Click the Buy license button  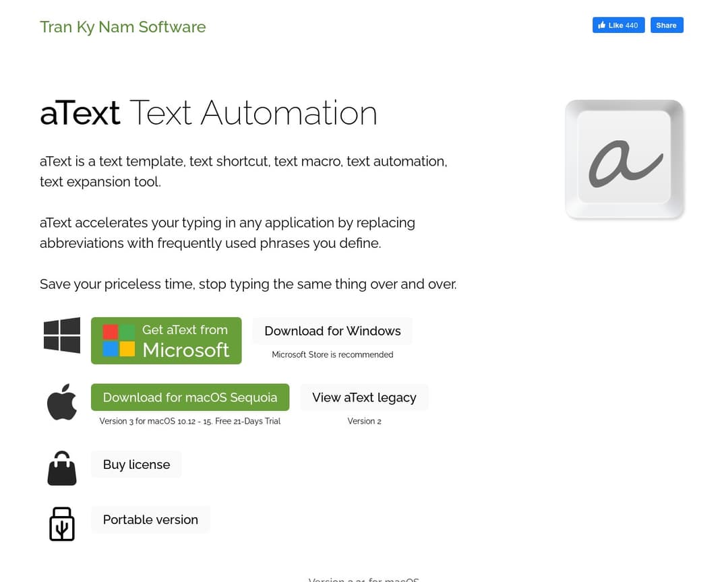pyautogui.click(x=136, y=464)
